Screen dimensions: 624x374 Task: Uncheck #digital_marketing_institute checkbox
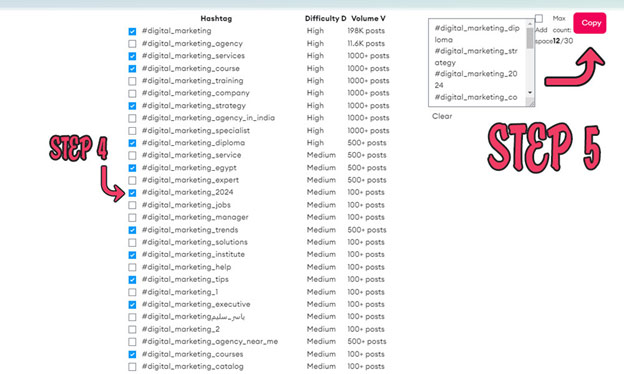click(x=132, y=255)
